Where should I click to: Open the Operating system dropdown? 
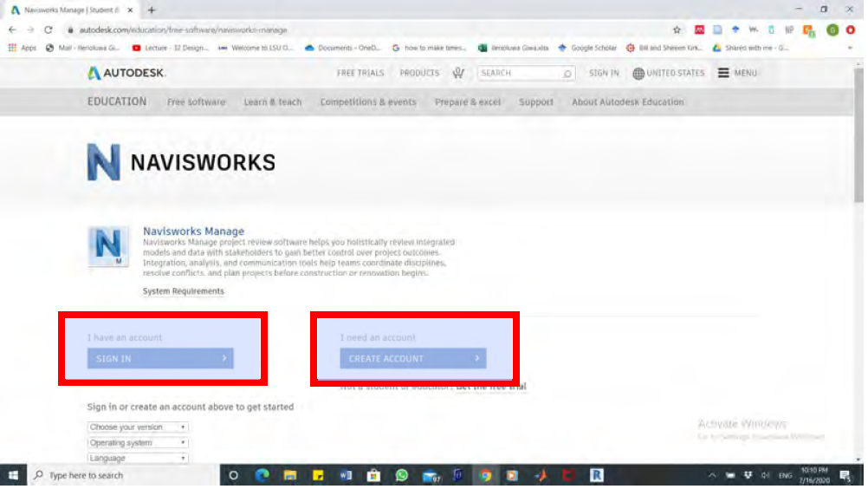click(138, 443)
